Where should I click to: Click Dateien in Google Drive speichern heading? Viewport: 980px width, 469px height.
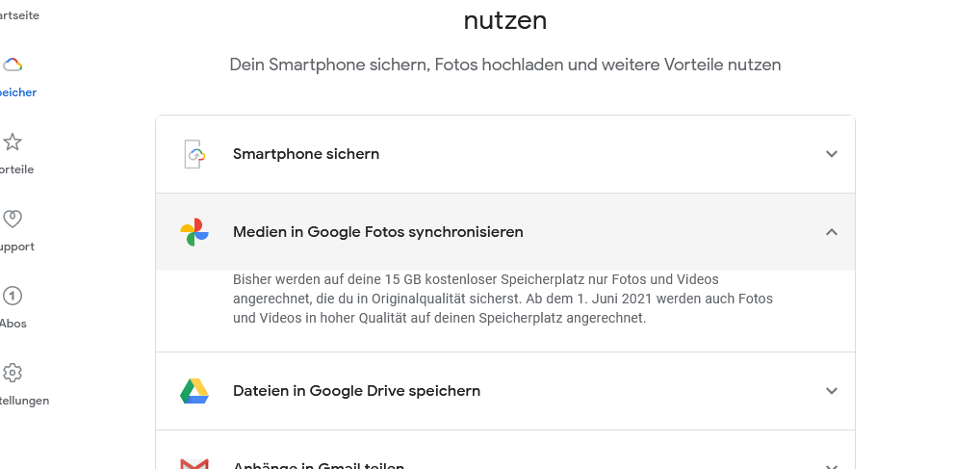tap(357, 391)
